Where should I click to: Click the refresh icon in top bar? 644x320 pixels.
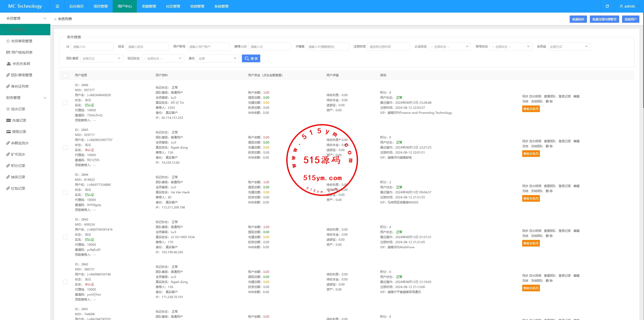point(607,6)
